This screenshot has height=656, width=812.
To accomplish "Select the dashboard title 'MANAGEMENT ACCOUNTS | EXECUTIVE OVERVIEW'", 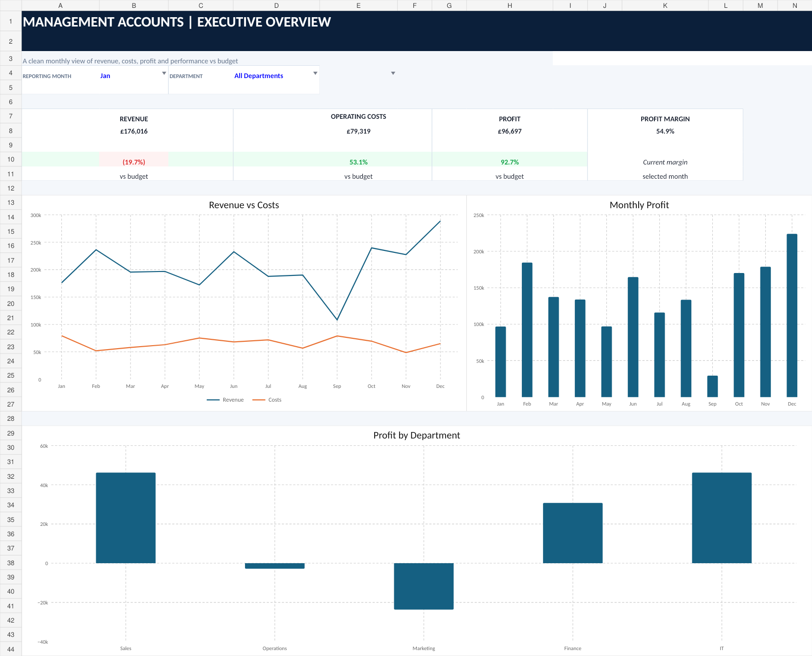I will [x=177, y=22].
